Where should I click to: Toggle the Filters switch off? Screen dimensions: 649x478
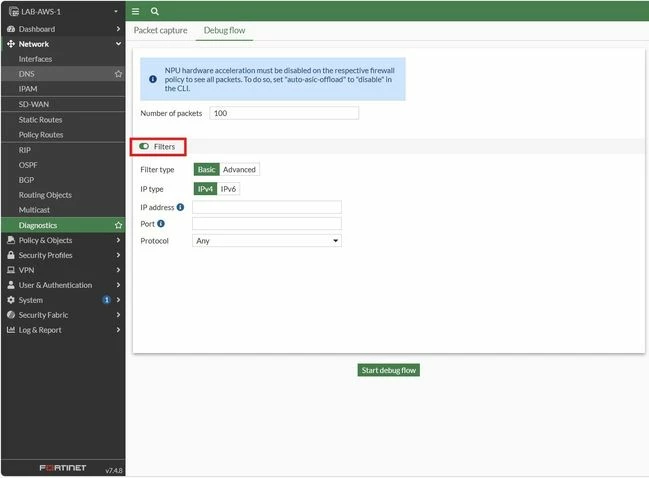pyautogui.click(x=144, y=147)
